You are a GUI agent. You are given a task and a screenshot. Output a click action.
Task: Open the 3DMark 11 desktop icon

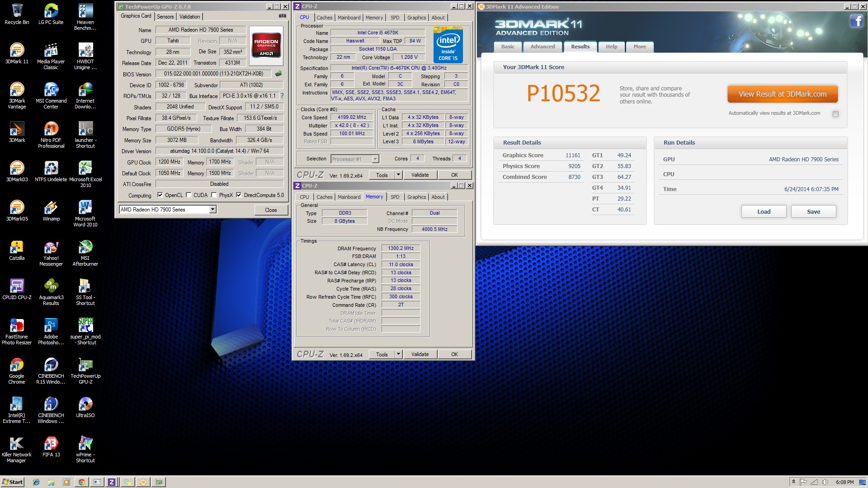click(17, 53)
